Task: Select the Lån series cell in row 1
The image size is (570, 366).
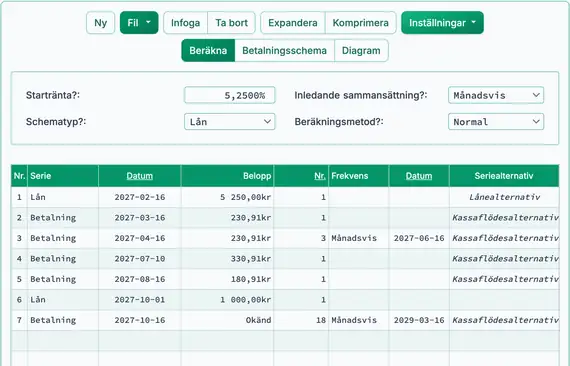Action: tap(63, 197)
